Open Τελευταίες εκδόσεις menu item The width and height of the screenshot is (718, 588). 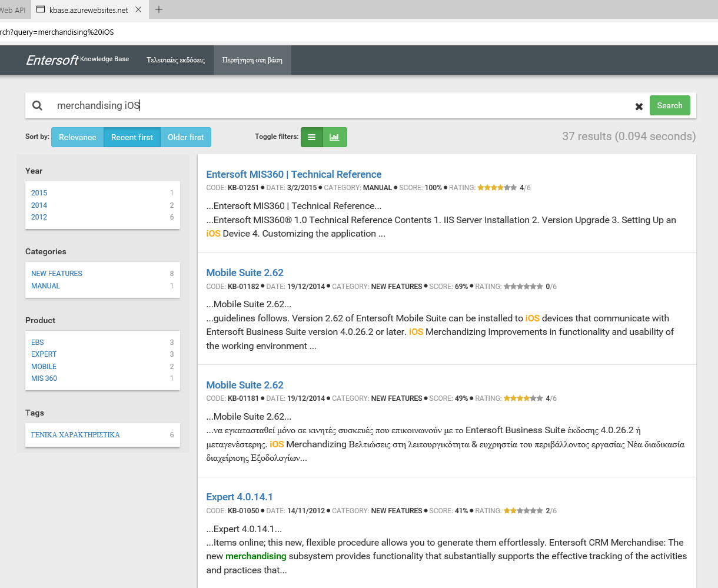(x=175, y=60)
